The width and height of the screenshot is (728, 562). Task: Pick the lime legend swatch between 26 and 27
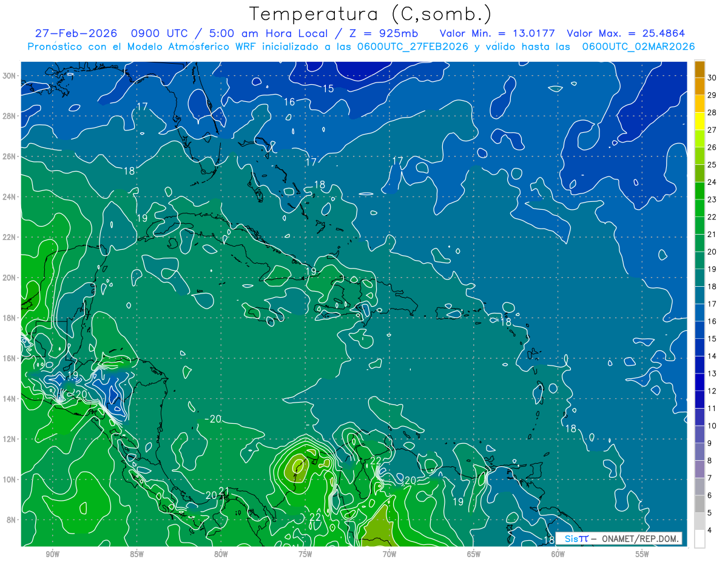click(x=699, y=139)
